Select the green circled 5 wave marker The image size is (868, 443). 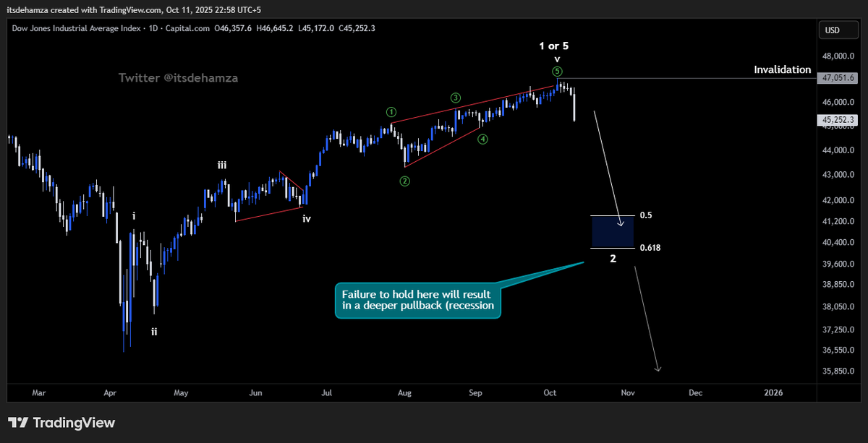[x=557, y=71]
